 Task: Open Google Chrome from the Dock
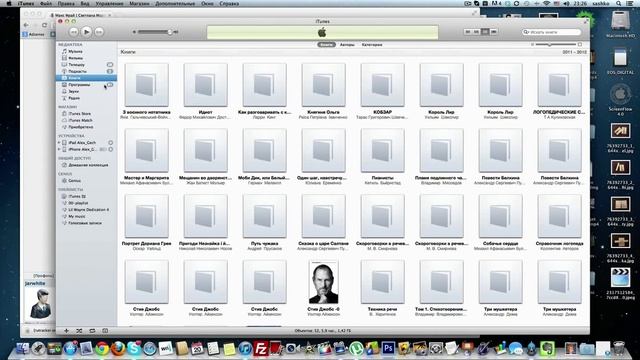click(x=102, y=348)
